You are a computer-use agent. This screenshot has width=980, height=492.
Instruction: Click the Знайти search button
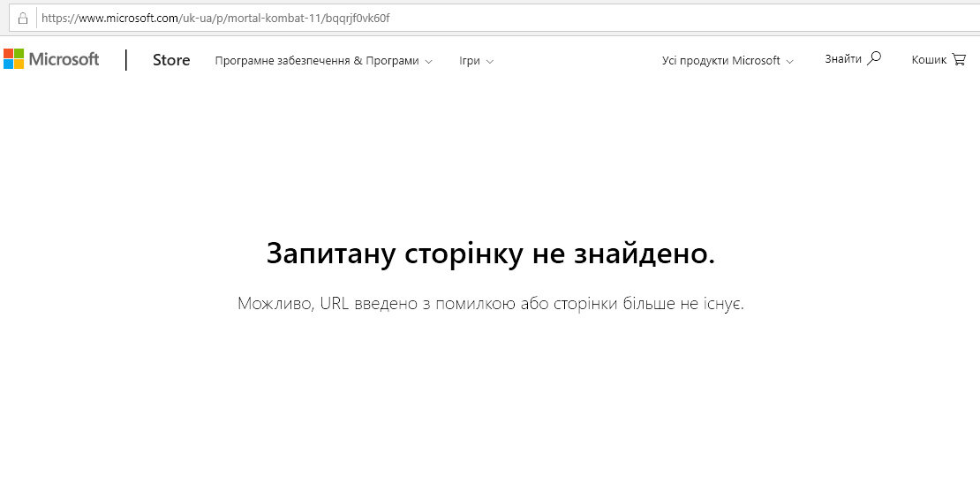(x=853, y=59)
